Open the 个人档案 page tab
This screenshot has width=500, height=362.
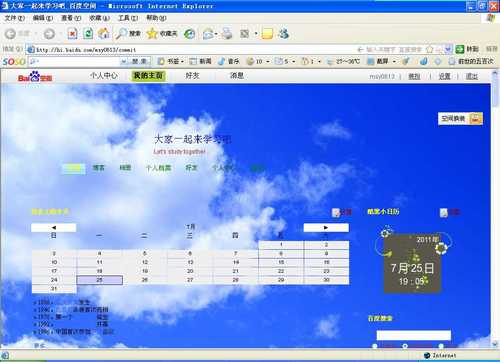point(158,168)
